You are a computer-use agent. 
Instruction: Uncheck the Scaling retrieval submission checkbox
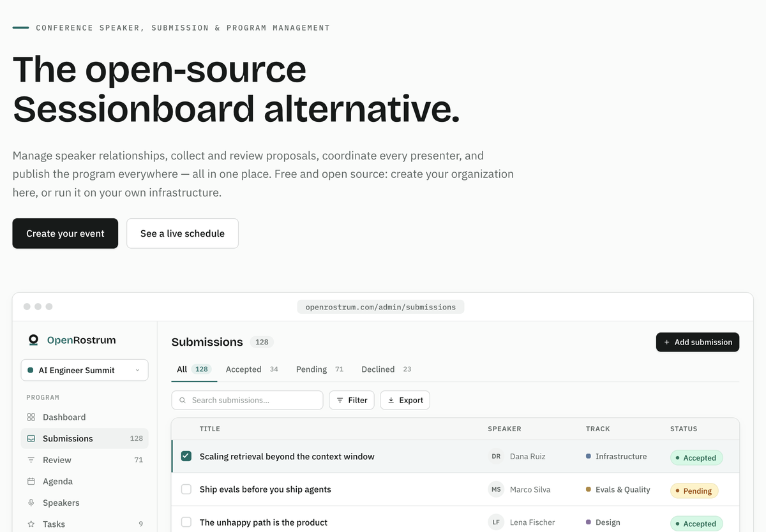tap(186, 457)
